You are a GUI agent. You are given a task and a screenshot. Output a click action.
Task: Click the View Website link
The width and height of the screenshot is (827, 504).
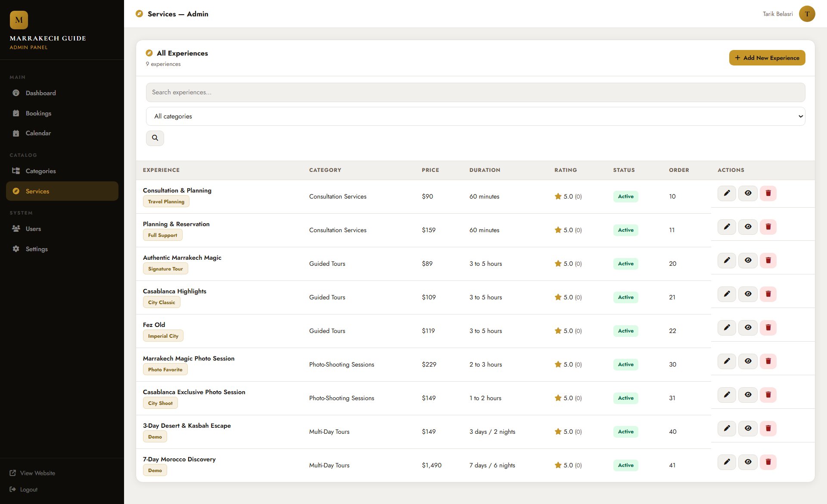click(x=37, y=473)
